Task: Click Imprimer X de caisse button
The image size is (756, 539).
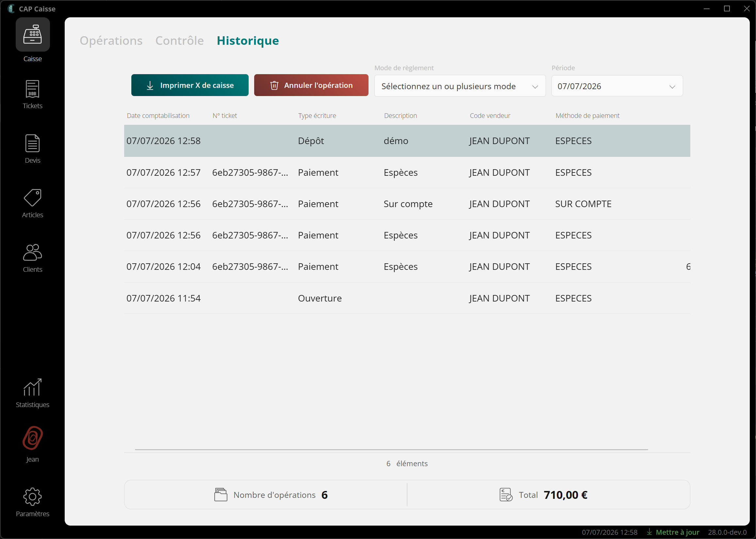Action: [x=190, y=85]
